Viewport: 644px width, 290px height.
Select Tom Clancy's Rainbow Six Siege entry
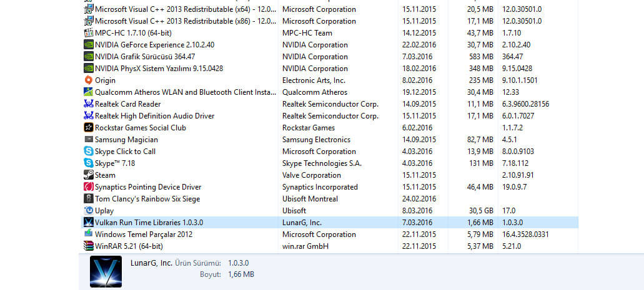pos(330,199)
